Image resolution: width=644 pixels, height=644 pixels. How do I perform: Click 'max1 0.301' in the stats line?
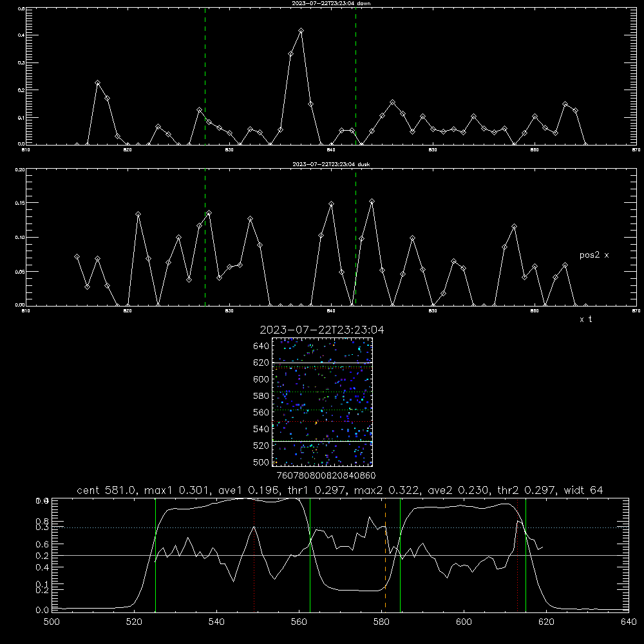point(177,490)
